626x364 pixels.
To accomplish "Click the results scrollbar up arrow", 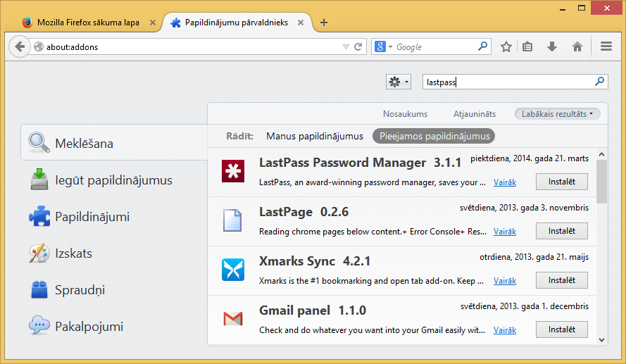I will tap(601, 154).
